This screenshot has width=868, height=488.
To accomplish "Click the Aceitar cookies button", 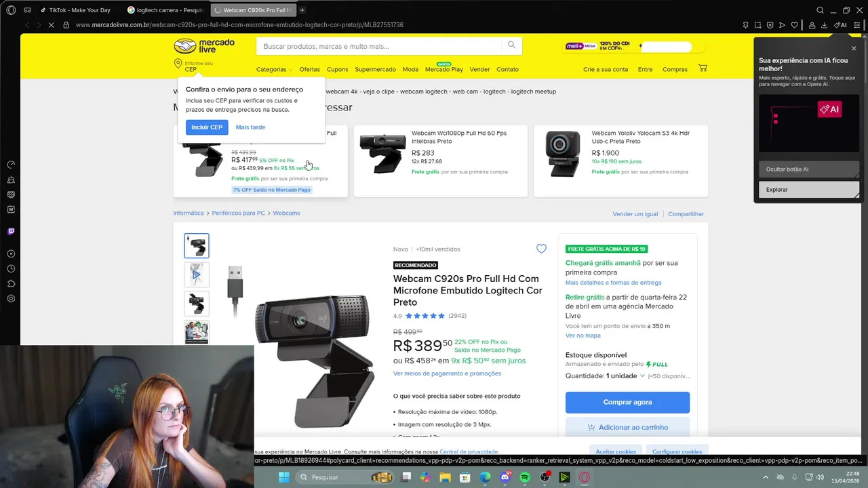I will 616,451.
